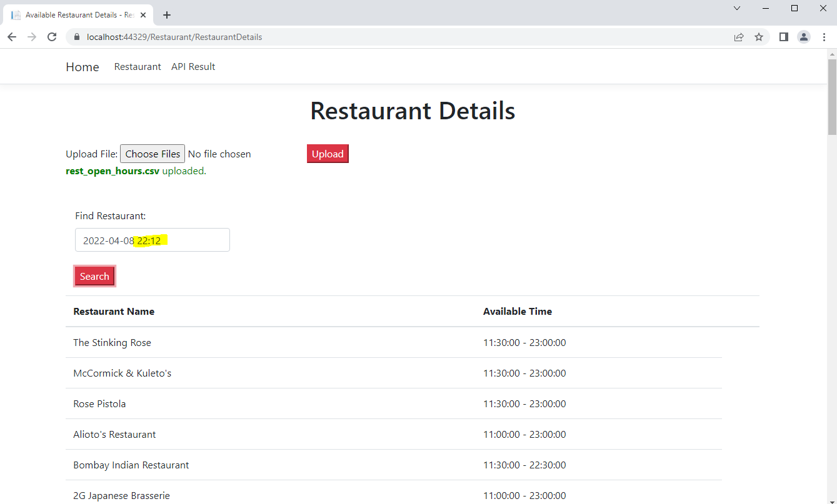
Task: Open Chrome's three-dot menu
Action: 824,37
